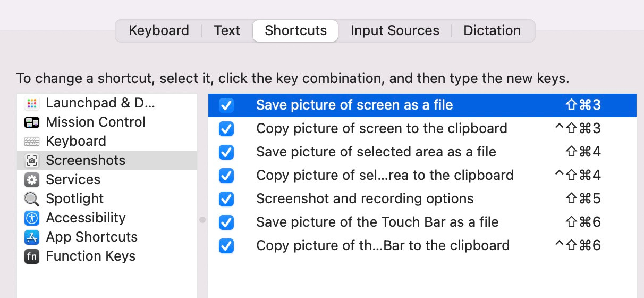Click the split pane divider handle
Viewport: 644px width, 298px height.
pyautogui.click(x=202, y=219)
